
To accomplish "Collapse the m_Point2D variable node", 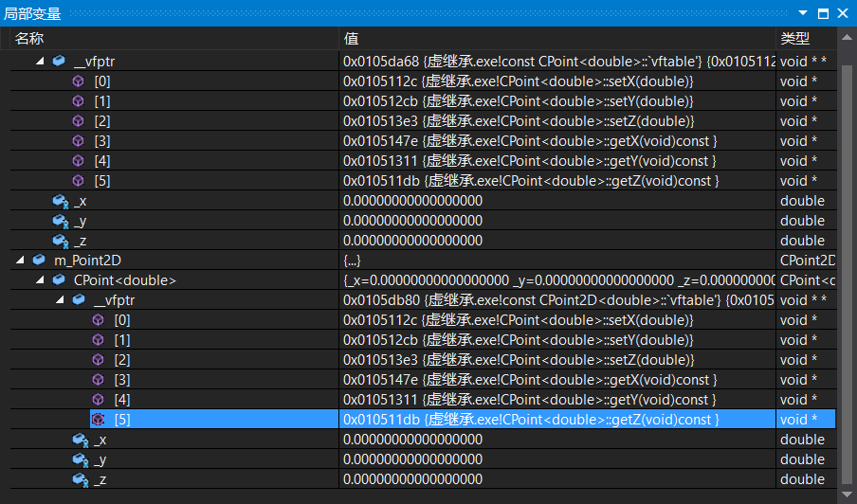I will click(x=20, y=260).
